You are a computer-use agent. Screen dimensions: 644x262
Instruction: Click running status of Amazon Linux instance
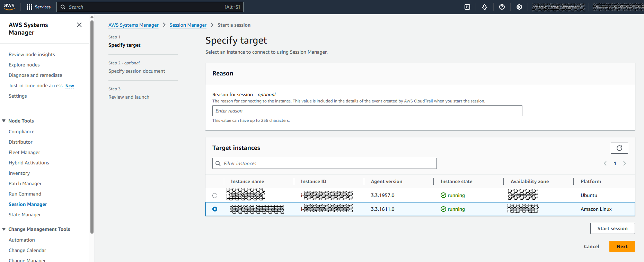[x=453, y=209]
